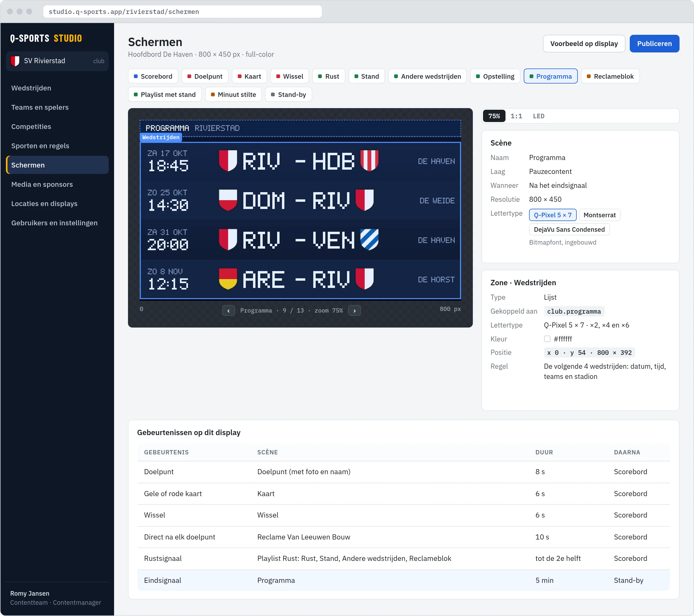Open the Playlist met stand tab
694x616 pixels.
point(165,95)
